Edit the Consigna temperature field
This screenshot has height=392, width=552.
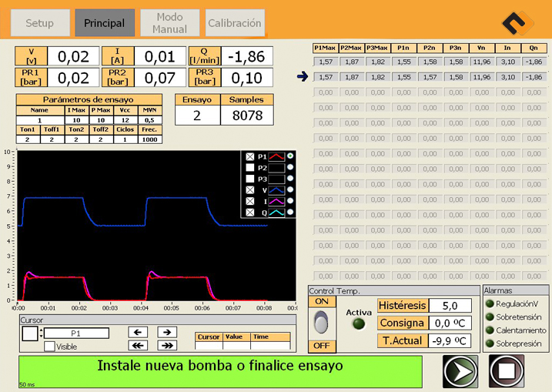[450, 323]
